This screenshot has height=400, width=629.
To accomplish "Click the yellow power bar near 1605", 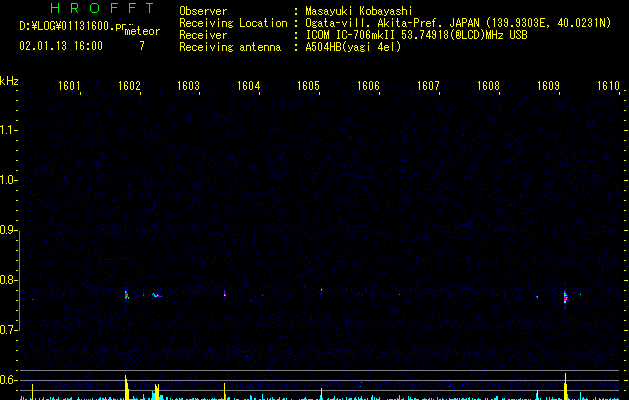I will click(x=321, y=394).
